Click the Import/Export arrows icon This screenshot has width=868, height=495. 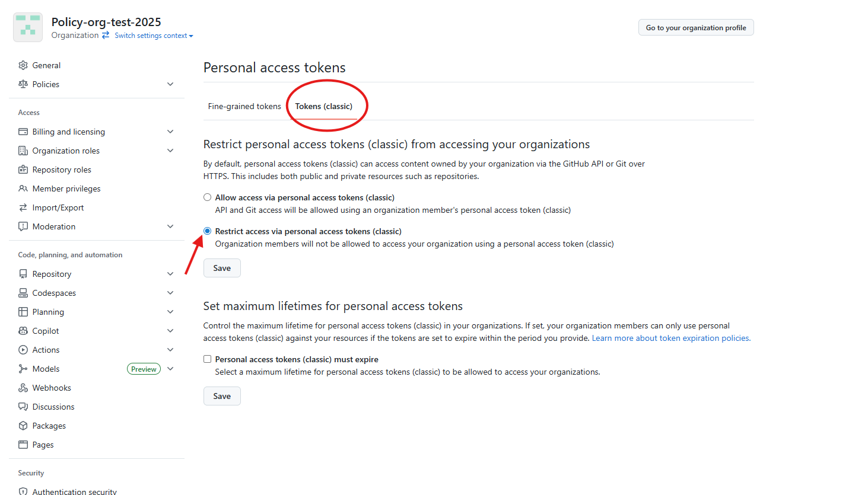[x=23, y=207]
